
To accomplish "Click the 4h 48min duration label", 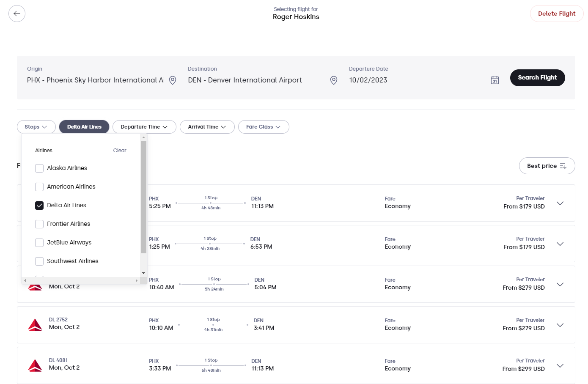I will [x=211, y=208].
